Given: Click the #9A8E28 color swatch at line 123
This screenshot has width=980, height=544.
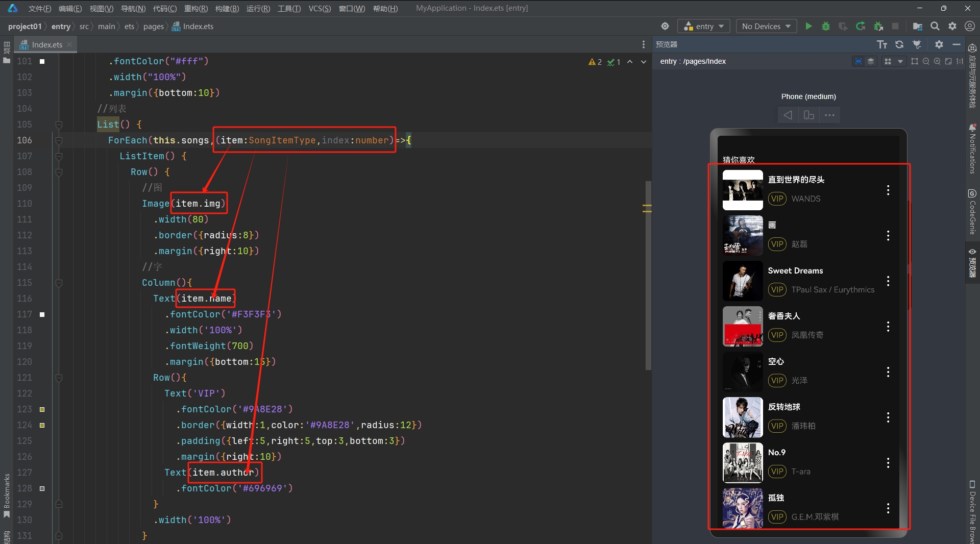Looking at the screenshot, I should [x=42, y=409].
